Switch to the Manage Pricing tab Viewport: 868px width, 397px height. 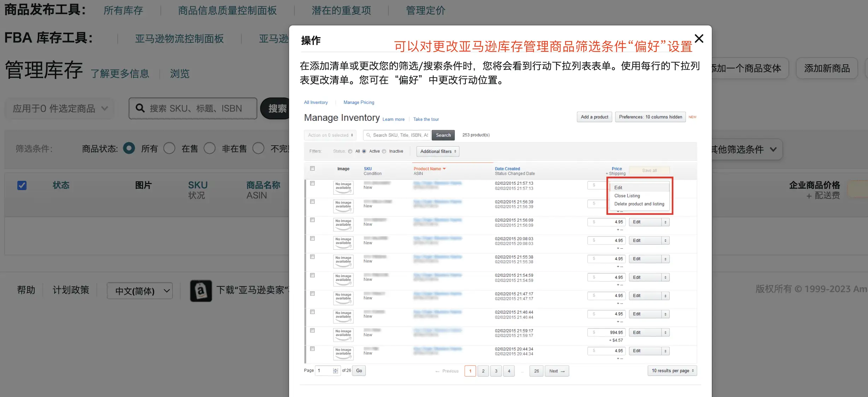coord(359,102)
